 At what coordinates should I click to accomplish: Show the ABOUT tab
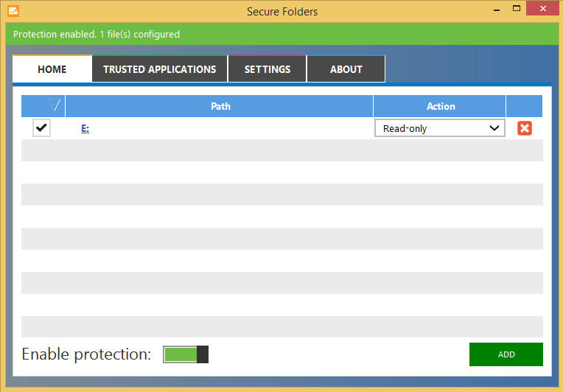tap(346, 69)
